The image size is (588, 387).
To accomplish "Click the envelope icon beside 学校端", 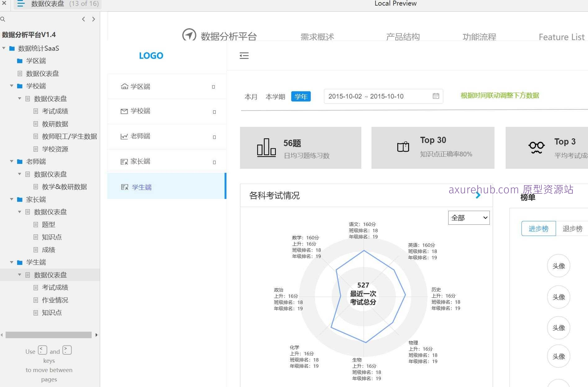I will point(125,111).
